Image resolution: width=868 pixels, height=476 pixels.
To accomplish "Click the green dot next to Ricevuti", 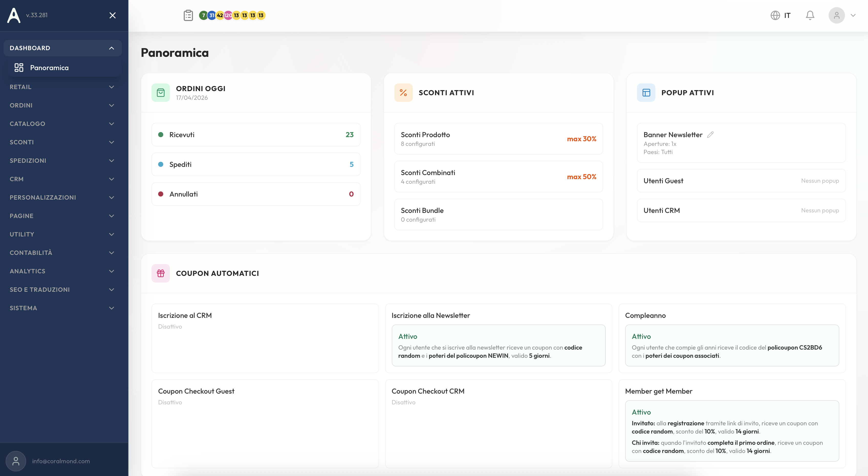I will point(161,135).
